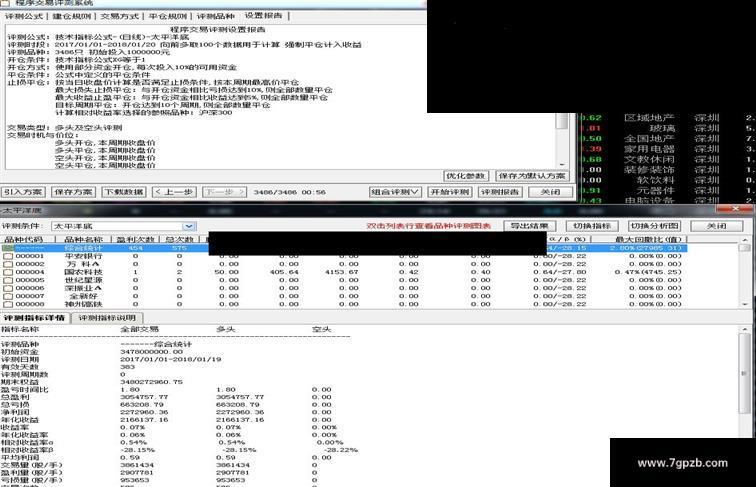The height and width of the screenshot is (487, 756).
Task: Click the 4153.67 value in 国农科技 row
Action: point(341,272)
